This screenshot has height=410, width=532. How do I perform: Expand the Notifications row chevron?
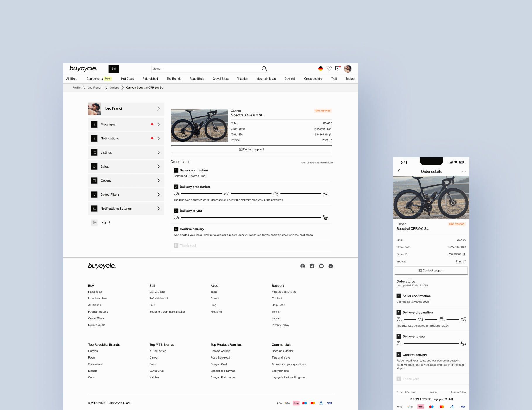159,138
